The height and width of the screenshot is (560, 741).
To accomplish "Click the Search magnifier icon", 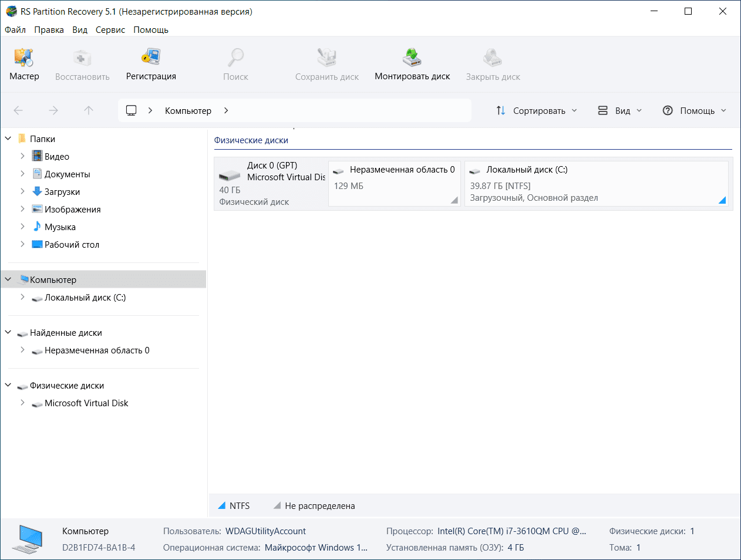I will pos(235,58).
